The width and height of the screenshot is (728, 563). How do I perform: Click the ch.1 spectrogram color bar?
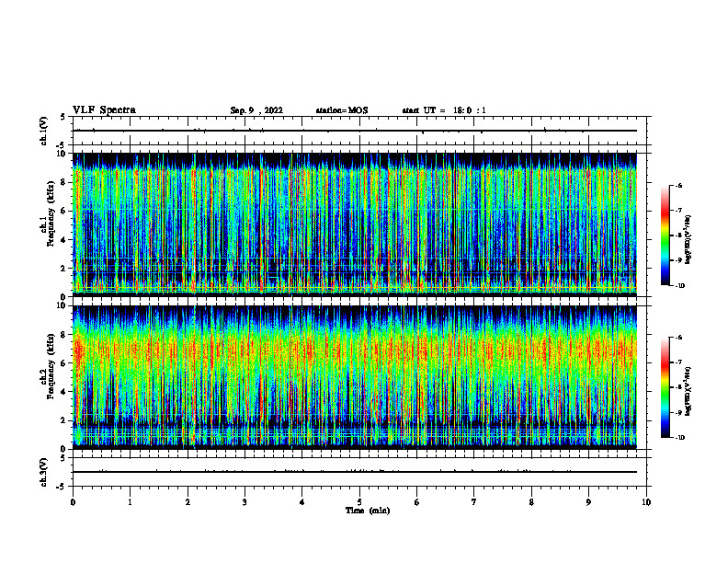[665, 236]
